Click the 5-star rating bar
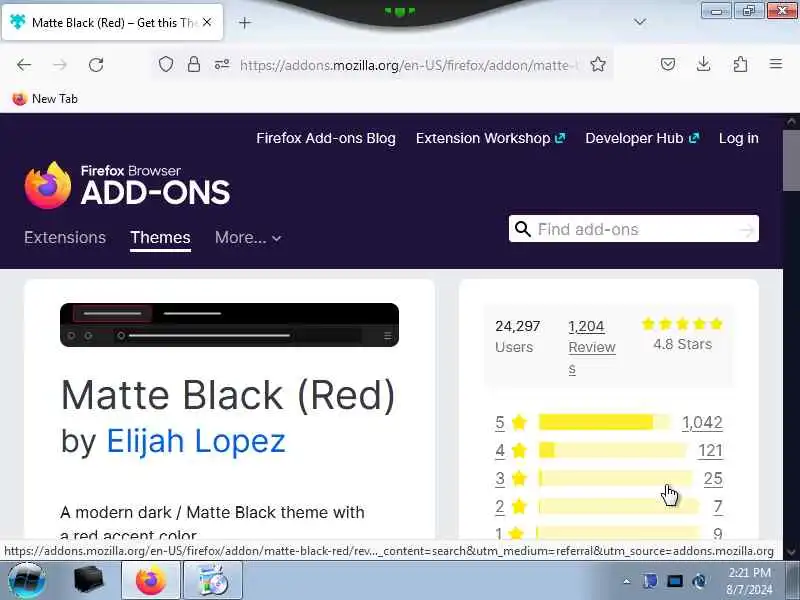 (x=605, y=422)
